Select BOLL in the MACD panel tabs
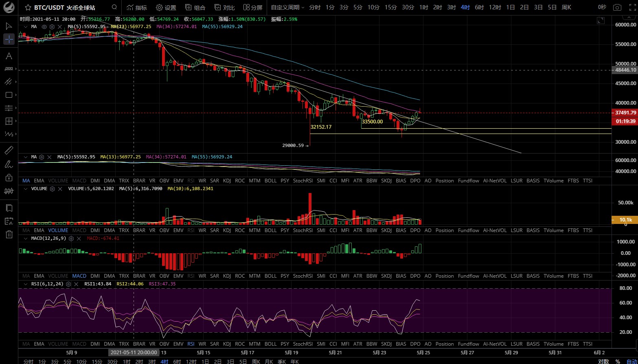Image resolution: width=638 pixels, height=364 pixels. point(270,276)
